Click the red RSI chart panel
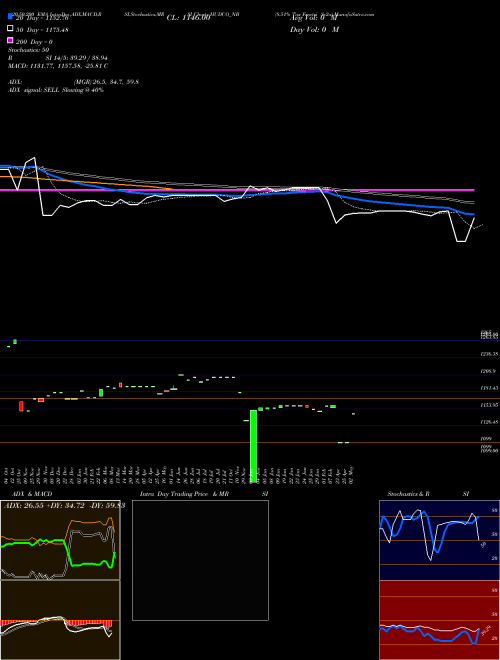500x660 pixels. coord(439,620)
